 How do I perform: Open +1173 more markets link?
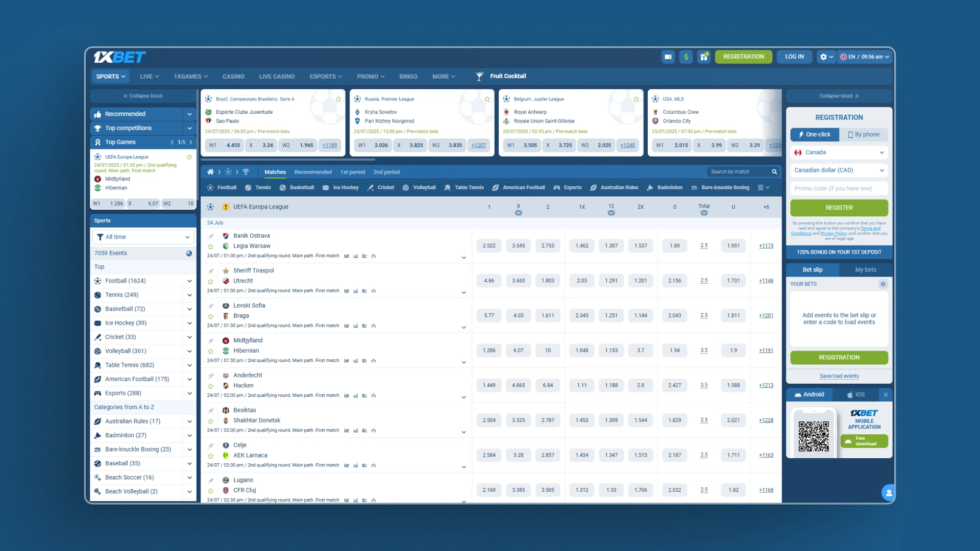766,246
